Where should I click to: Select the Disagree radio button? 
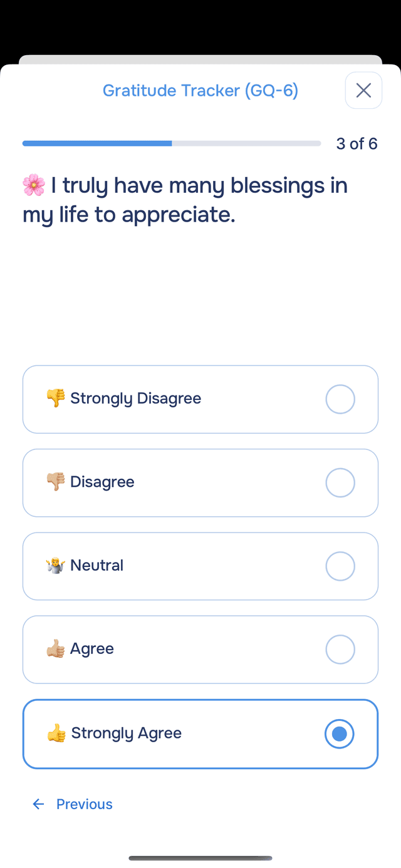point(340,483)
